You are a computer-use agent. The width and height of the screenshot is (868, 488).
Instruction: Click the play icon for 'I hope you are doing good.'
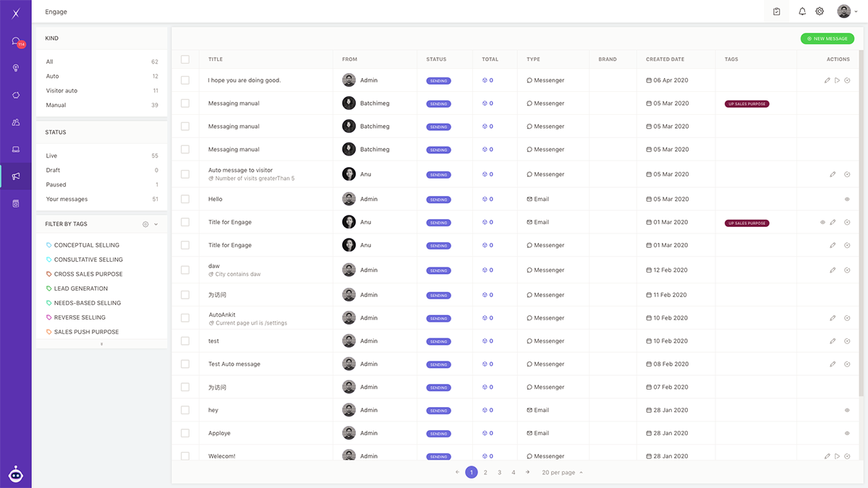[837, 80]
